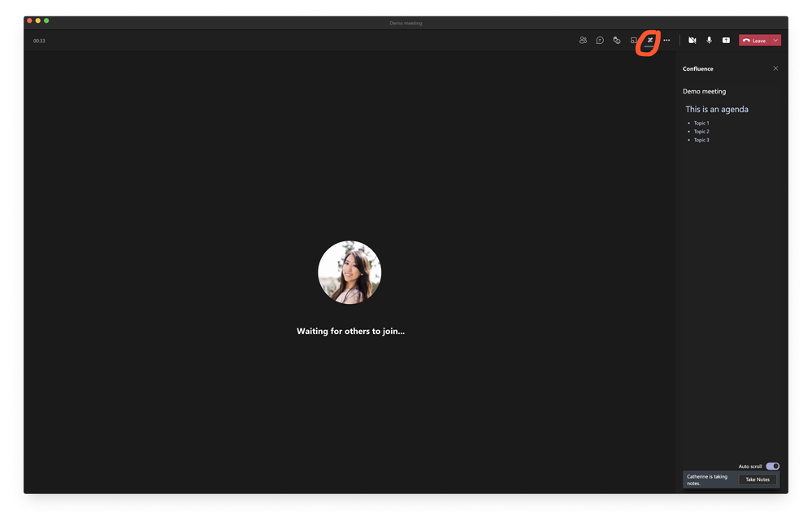Close the Confluence side panel

click(775, 68)
